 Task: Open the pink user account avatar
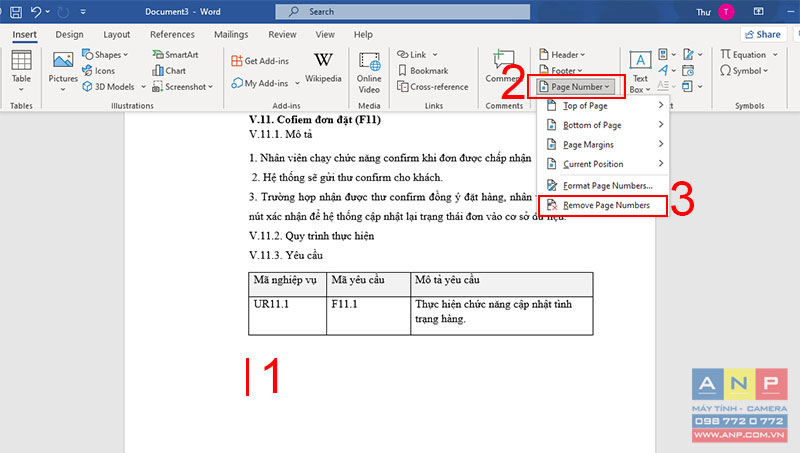(x=726, y=12)
